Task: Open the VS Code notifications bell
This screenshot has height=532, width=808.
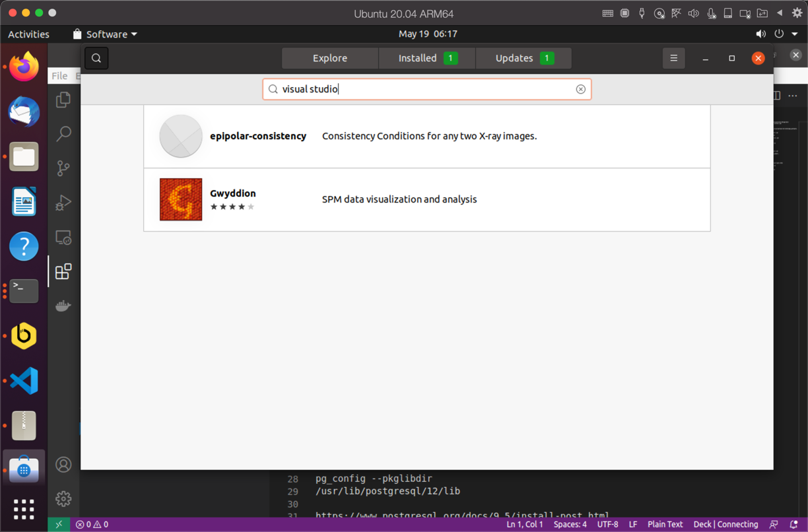Action: [x=794, y=524]
